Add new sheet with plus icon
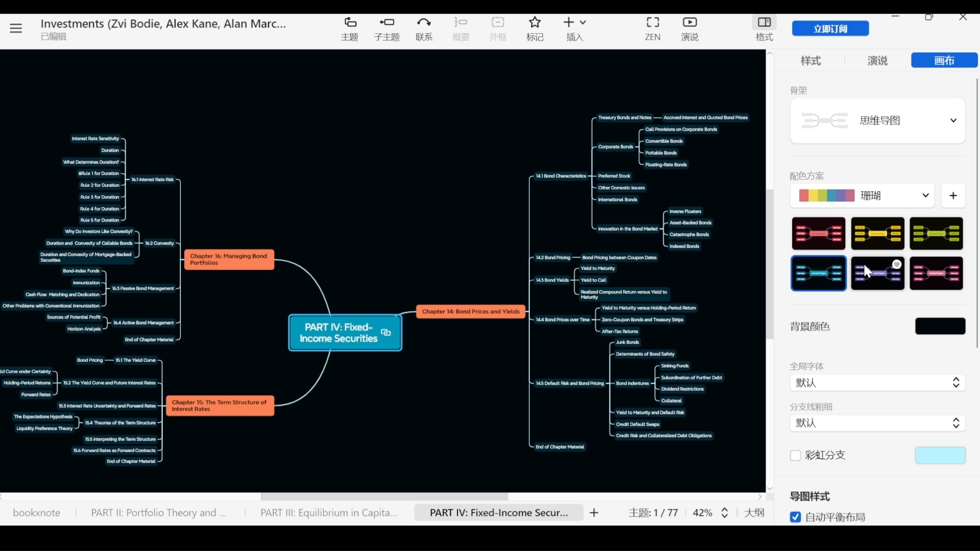The width and height of the screenshot is (980, 551). pos(594,513)
